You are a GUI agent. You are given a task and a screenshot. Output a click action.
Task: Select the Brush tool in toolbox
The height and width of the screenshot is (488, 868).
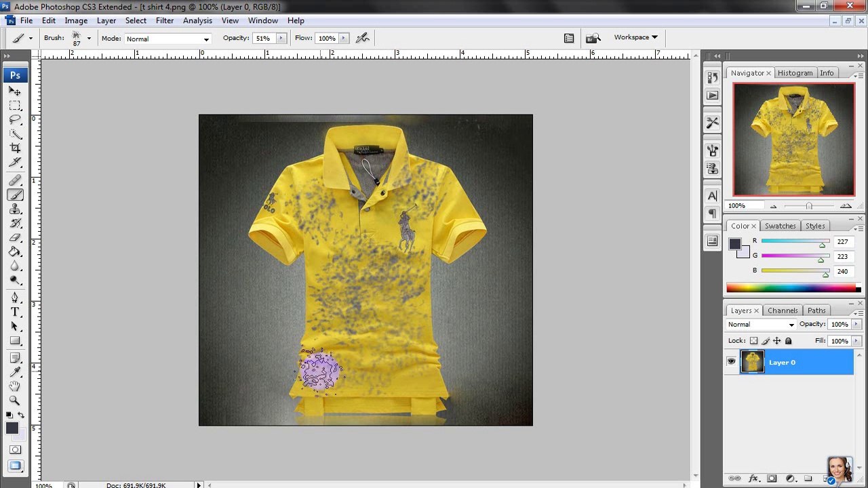[x=15, y=195]
